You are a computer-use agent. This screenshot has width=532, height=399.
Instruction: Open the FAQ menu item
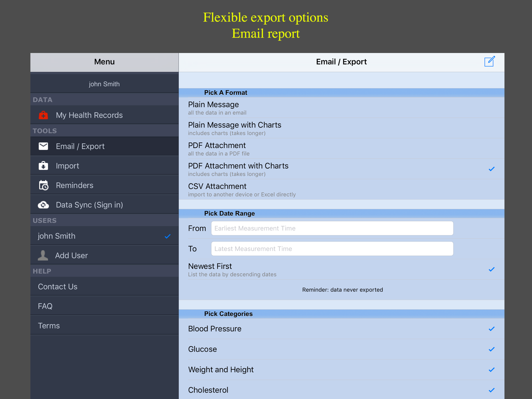tap(45, 306)
